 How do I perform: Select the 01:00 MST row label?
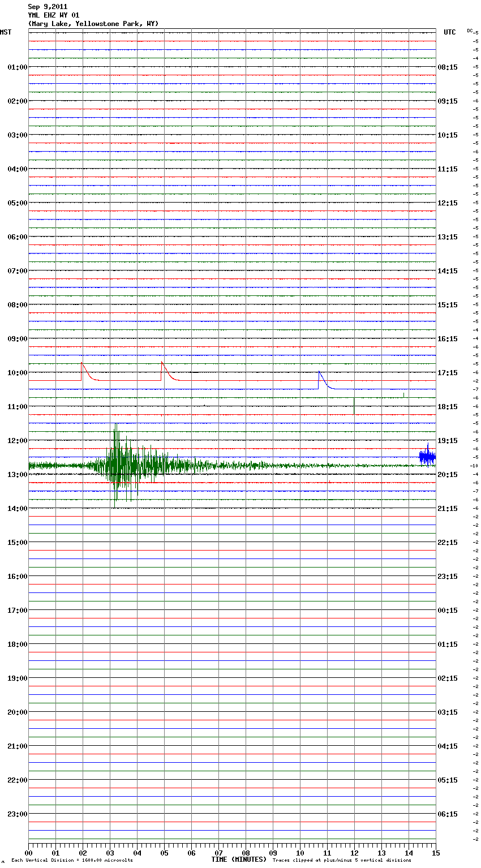click(x=17, y=67)
